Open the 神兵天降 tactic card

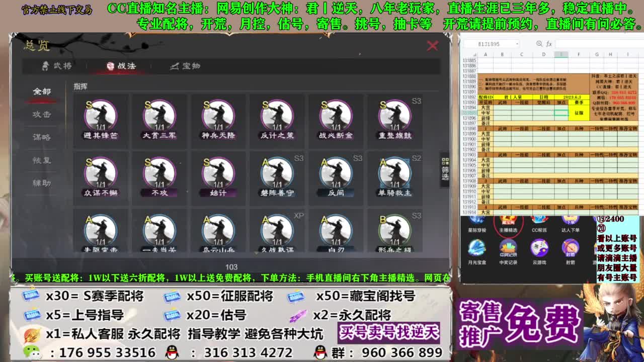click(x=218, y=120)
